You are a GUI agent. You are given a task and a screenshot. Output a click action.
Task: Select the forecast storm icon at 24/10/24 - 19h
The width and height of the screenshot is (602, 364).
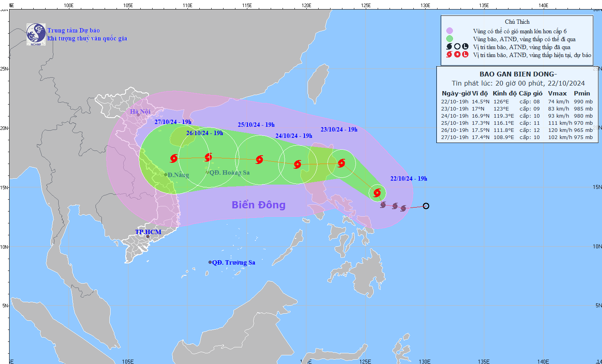(x=298, y=164)
